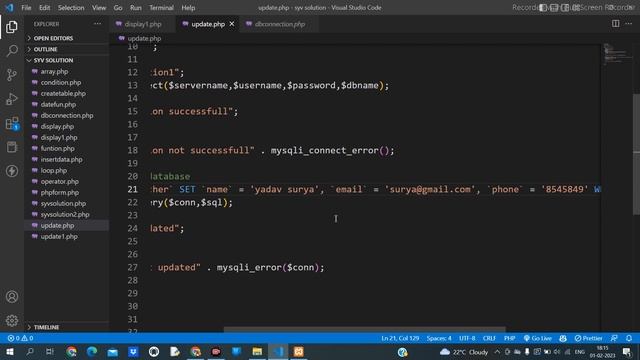Open Explorer panel more actions ellipsis
The image size is (640, 360).
(x=98, y=24)
